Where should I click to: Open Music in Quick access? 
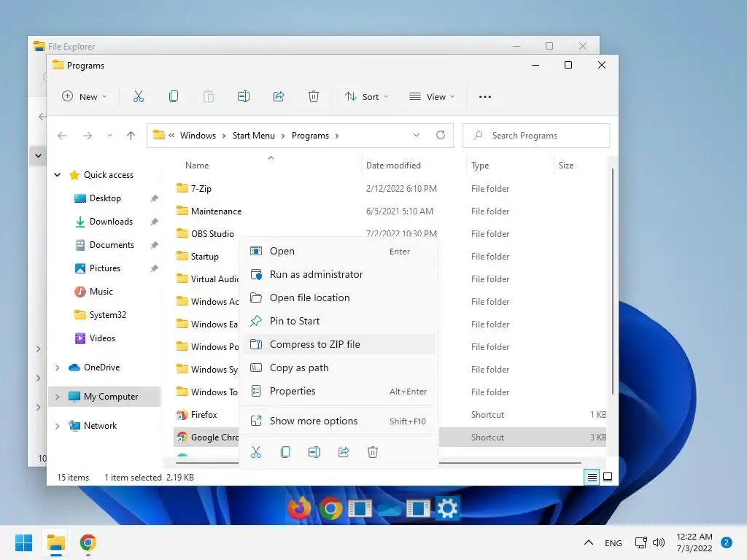pos(101,292)
